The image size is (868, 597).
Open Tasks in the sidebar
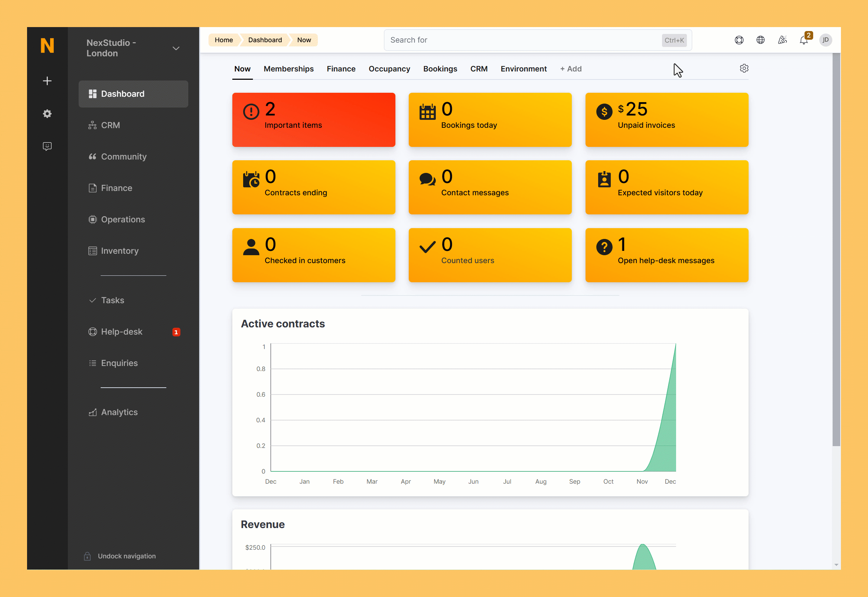tap(133, 300)
